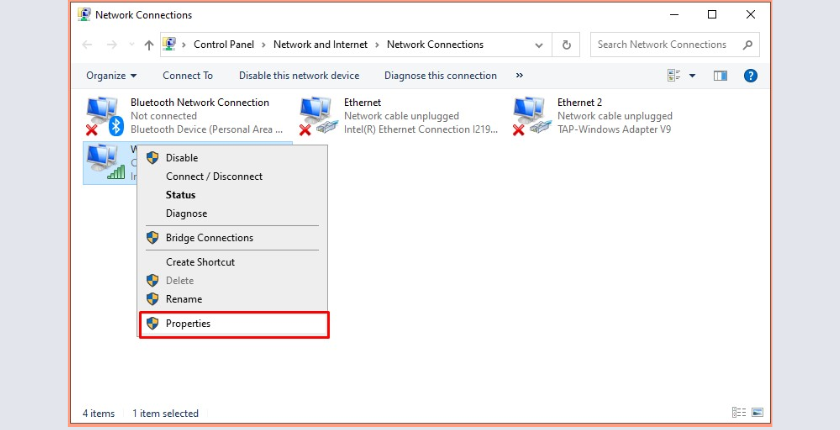Click Bluetooth Device (Personal Area text
840x430 pixels.
(x=207, y=129)
